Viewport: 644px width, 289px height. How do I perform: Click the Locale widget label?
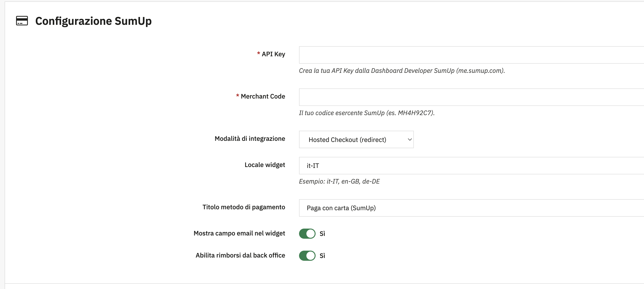coord(265,165)
